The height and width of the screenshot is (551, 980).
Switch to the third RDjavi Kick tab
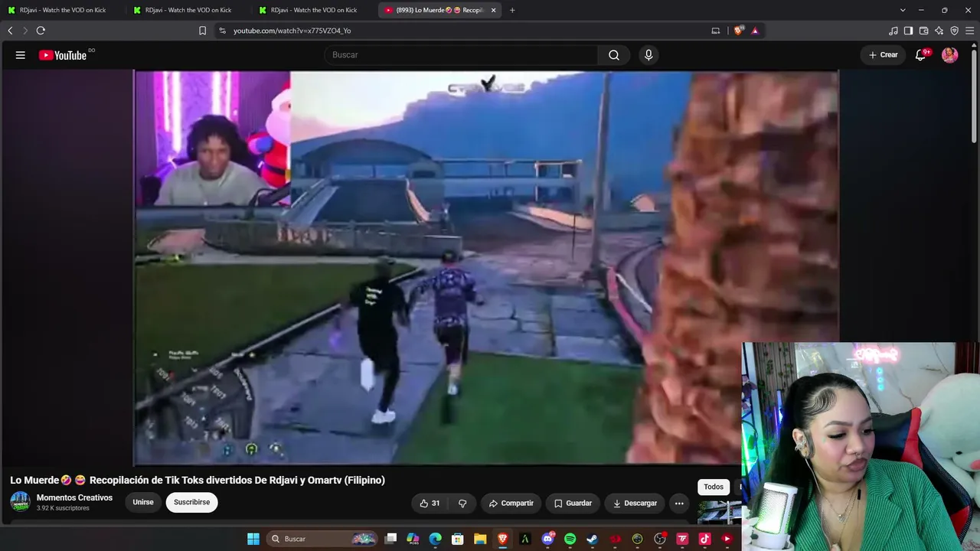click(x=314, y=10)
